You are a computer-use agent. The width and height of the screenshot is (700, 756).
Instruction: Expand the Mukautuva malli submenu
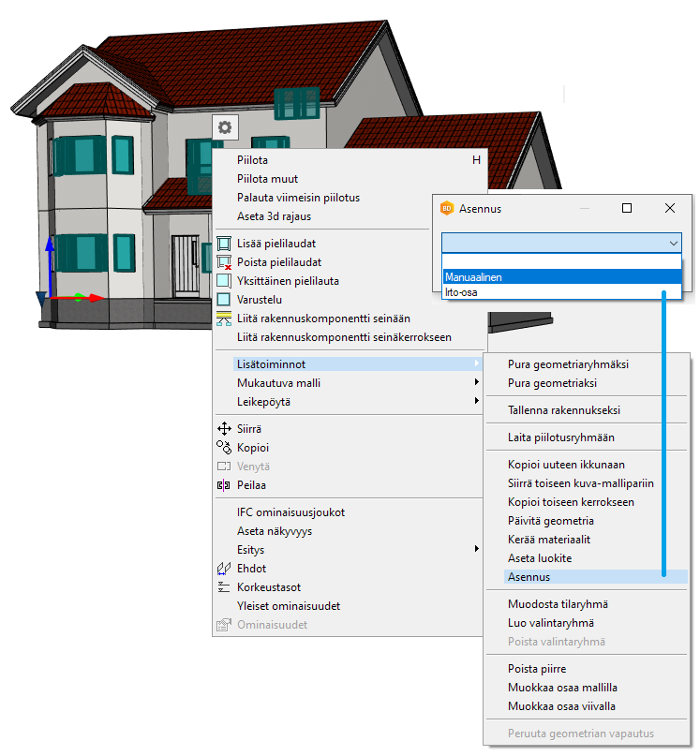click(x=356, y=383)
